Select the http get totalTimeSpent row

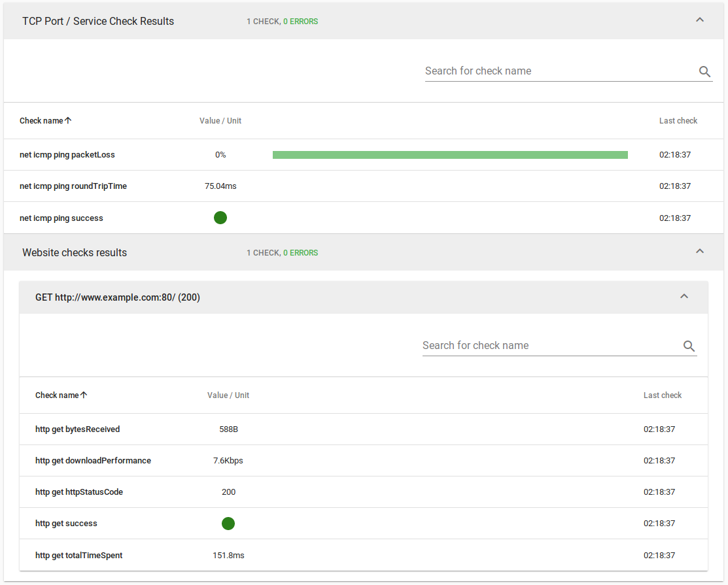click(79, 556)
